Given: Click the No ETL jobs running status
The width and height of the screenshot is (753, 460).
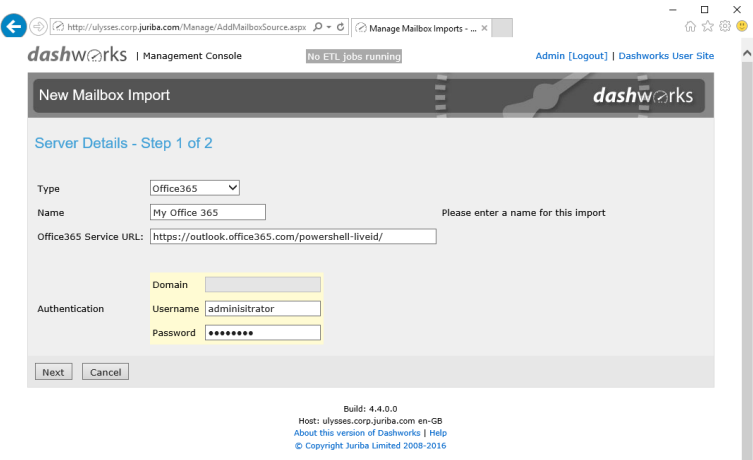Looking at the screenshot, I should click(354, 56).
